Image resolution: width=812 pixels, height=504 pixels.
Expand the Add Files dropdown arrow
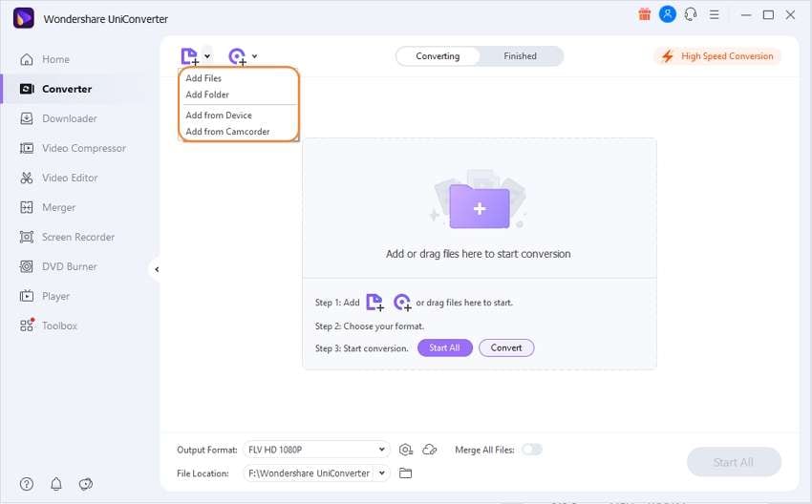click(207, 56)
